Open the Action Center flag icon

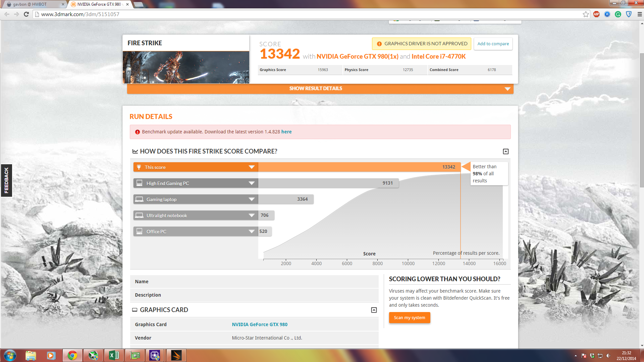[584, 356]
